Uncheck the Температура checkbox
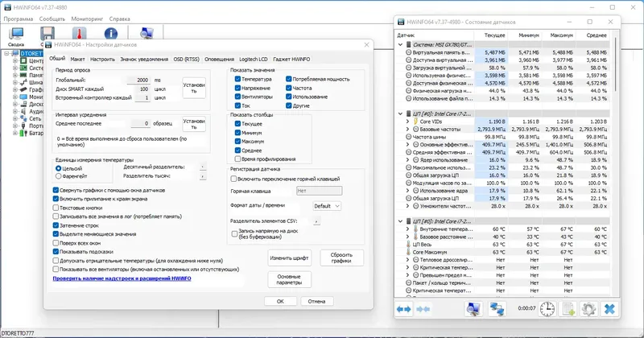 pos(237,79)
